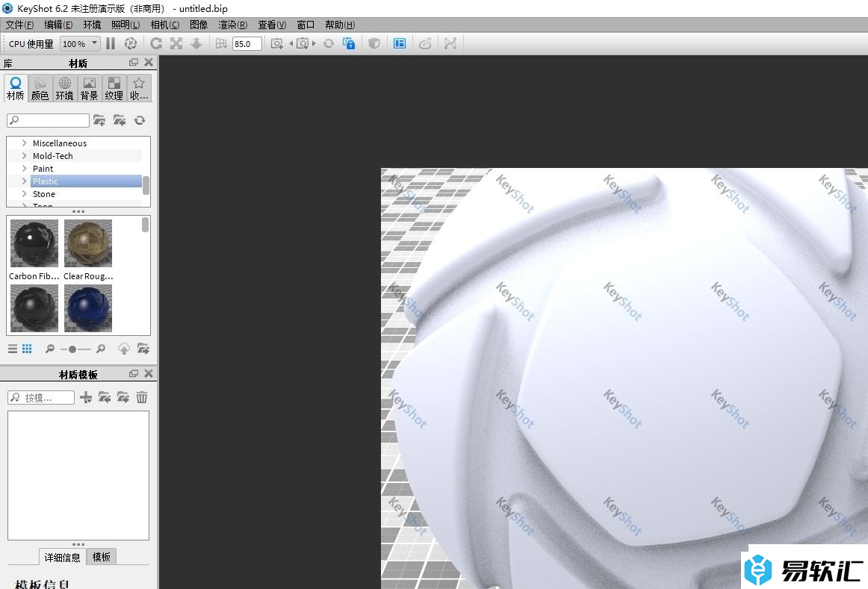Select the dolly camera down-arrow icon
This screenshot has width=868, height=589.
coord(196,44)
